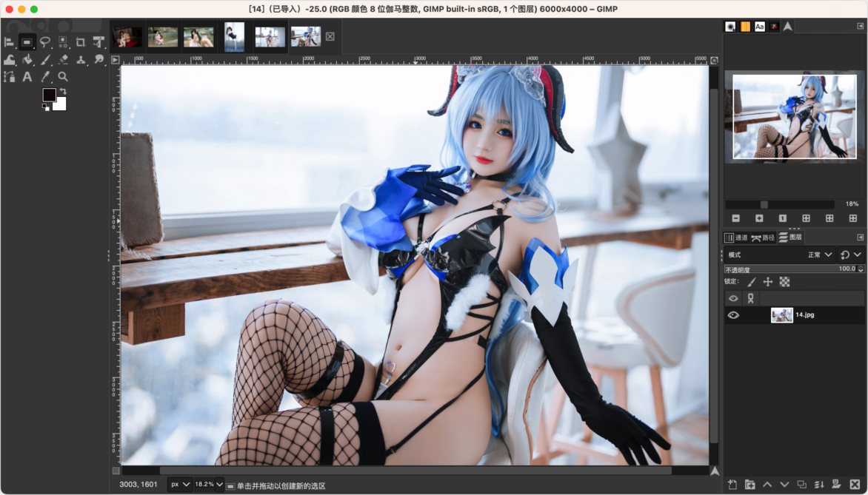Close the current image with tab X button
This screenshot has height=495, width=868.
click(x=330, y=36)
